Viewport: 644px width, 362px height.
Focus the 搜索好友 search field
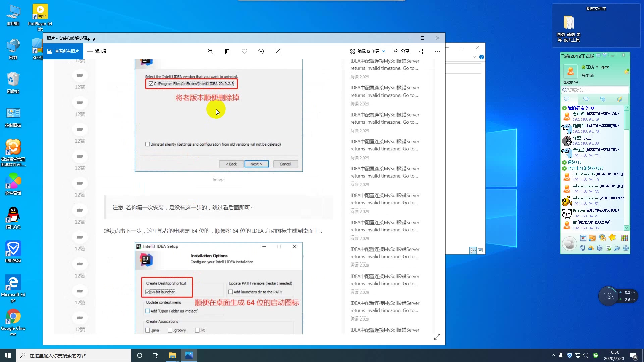[595, 90]
